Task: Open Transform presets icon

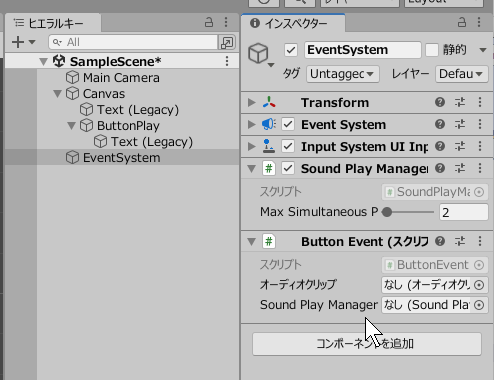Action: tap(460, 102)
